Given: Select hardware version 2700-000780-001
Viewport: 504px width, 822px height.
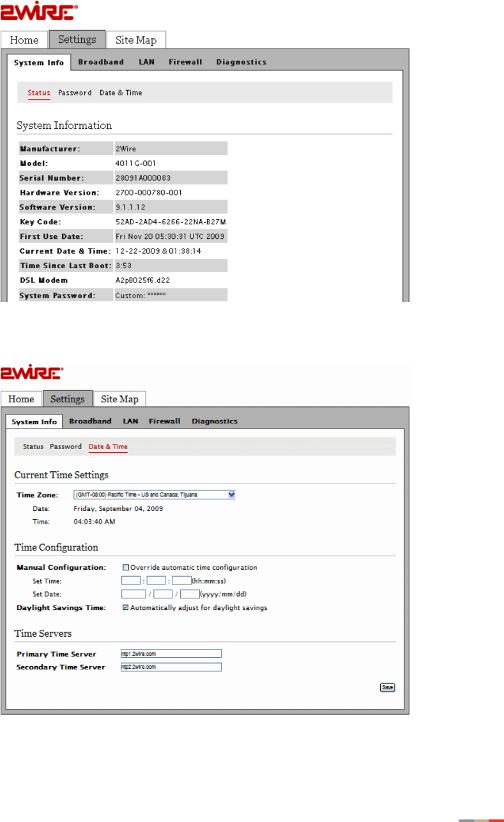Looking at the screenshot, I should (148, 192).
